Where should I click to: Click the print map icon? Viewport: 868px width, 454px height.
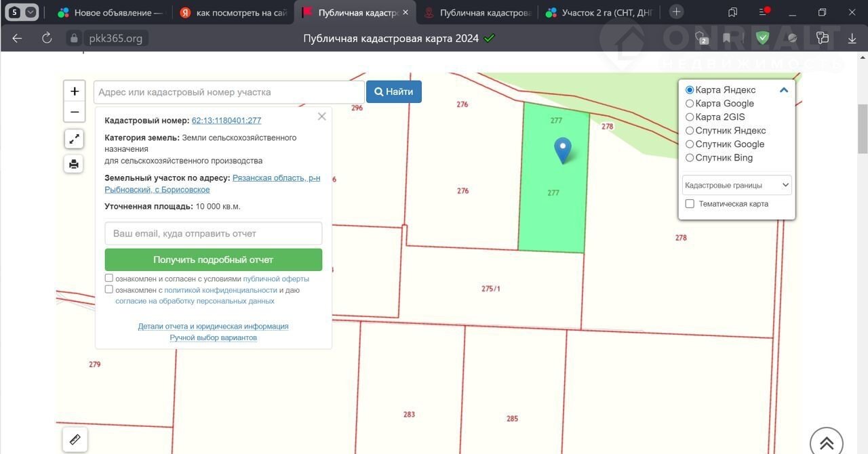(74, 163)
